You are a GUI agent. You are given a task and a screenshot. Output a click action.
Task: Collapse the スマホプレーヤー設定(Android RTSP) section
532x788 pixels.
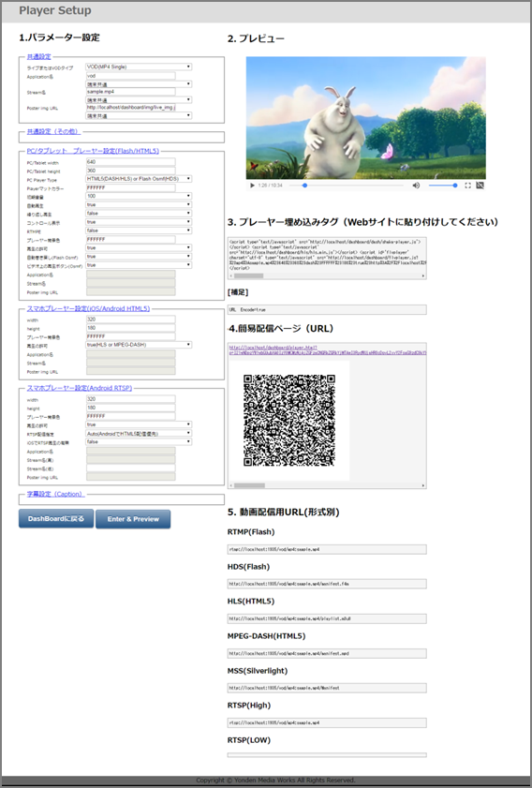[x=80, y=388]
